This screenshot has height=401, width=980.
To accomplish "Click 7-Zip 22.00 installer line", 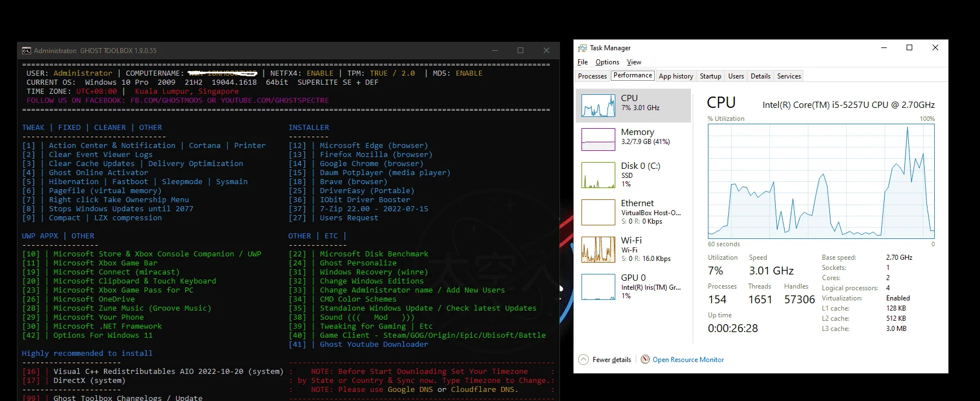I will pyautogui.click(x=358, y=208).
